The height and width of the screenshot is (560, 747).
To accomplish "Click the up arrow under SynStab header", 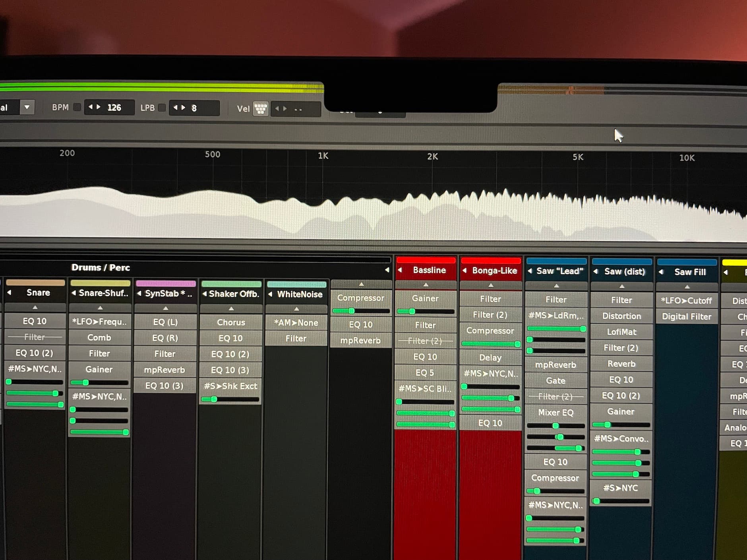I will click(166, 308).
